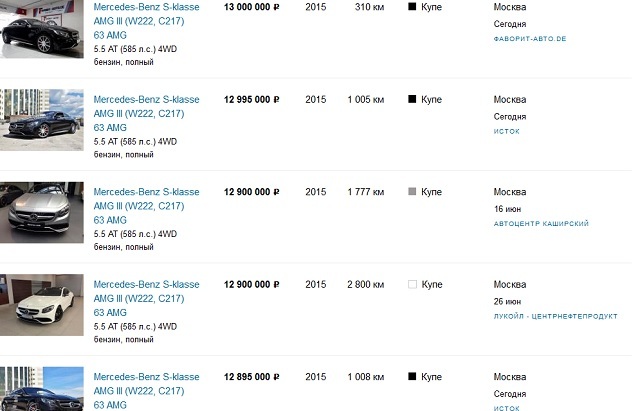Click the 12 900 000 ₽ price of the silver coupe
640x411 pixels.
point(251,192)
